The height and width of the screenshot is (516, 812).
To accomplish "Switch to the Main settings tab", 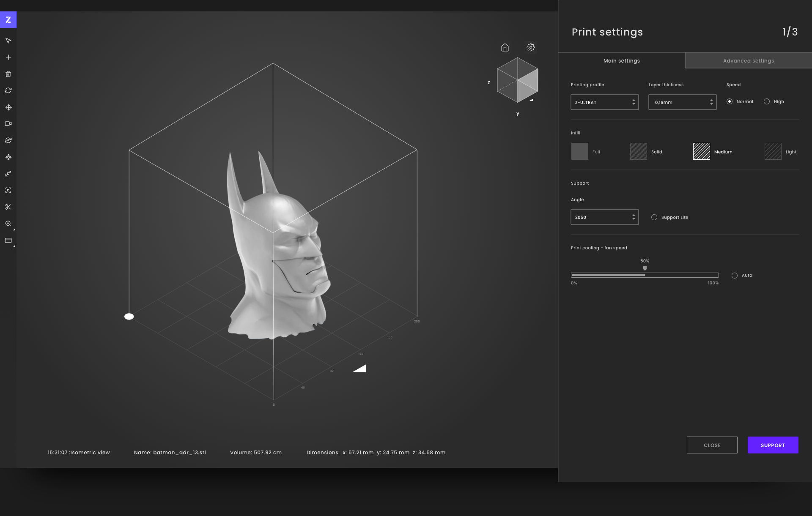I will (621, 61).
